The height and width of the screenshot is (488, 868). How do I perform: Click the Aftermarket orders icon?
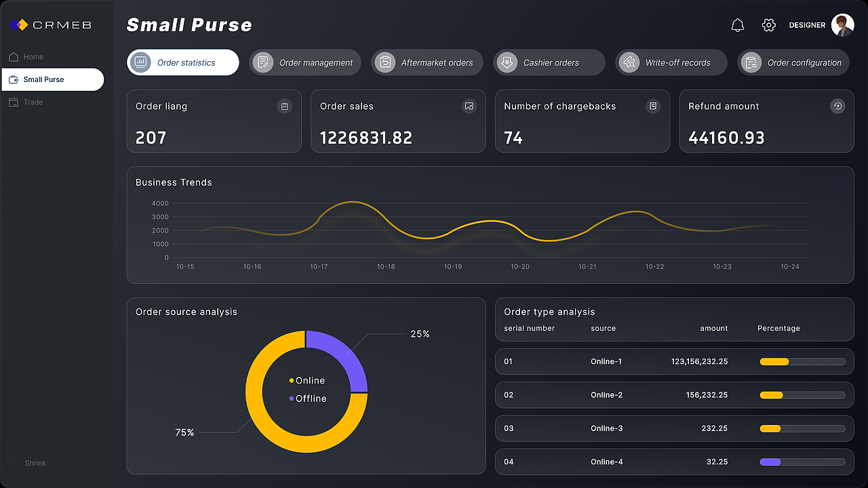[384, 62]
